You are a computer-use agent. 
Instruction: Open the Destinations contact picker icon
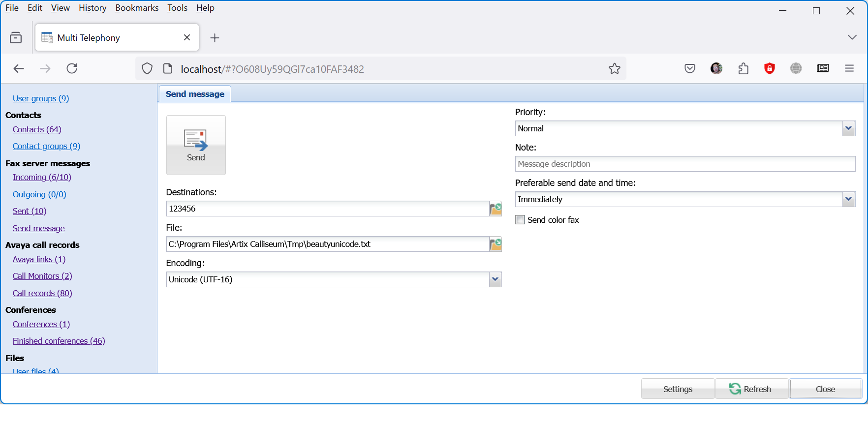tap(496, 209)
